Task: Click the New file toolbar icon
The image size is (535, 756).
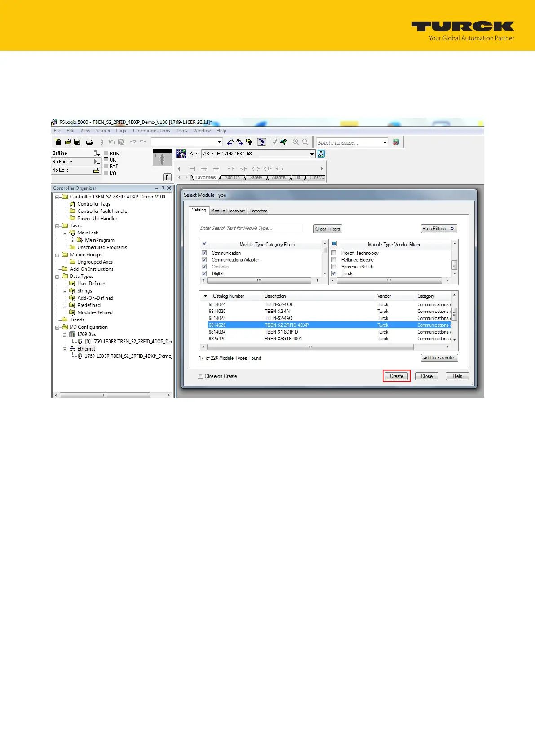Action: pos(58,142)
